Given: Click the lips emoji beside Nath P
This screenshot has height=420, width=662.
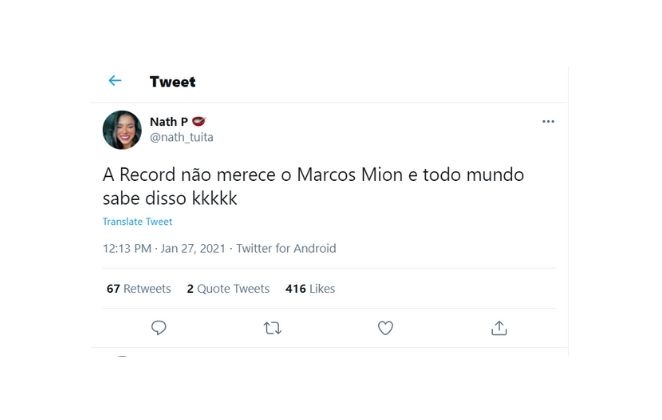Looking at the screenshot, I should pyautogui.click(x=199, y=121).
